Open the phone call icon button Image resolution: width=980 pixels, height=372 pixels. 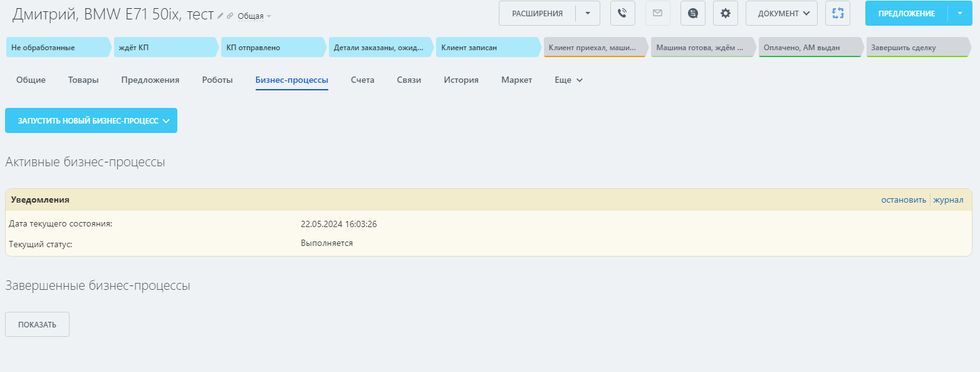622,13
